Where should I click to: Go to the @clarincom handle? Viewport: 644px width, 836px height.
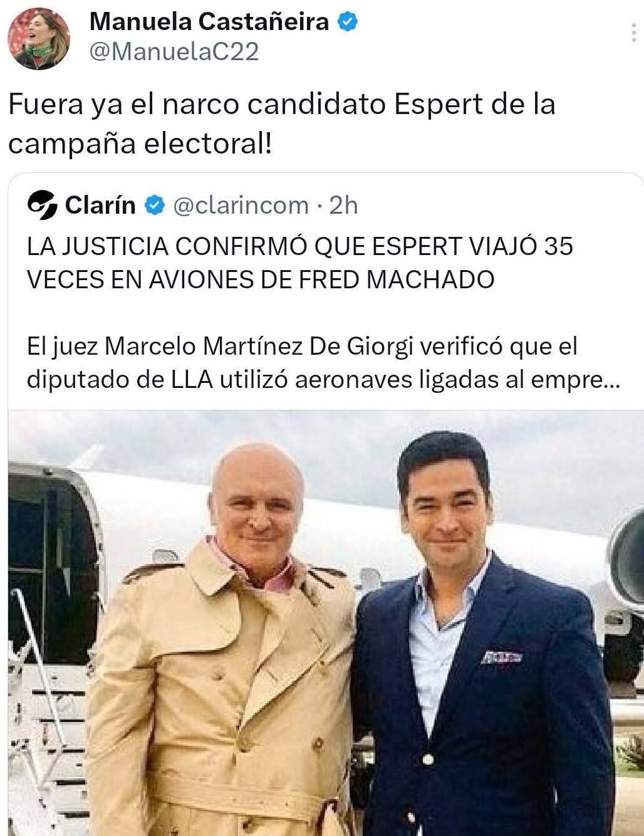[x=241, y=205]
